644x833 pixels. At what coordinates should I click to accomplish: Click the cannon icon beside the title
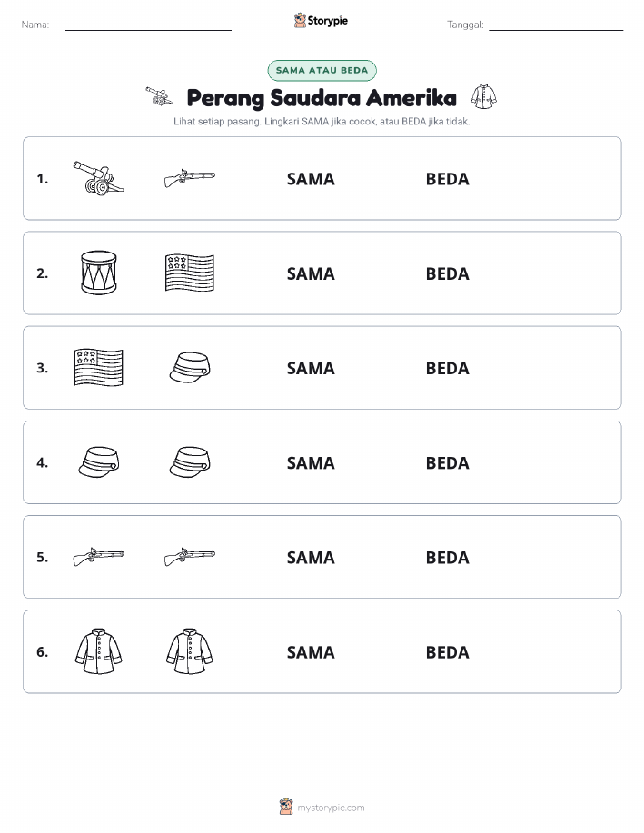pyautogui.click(x=159, y=96)
